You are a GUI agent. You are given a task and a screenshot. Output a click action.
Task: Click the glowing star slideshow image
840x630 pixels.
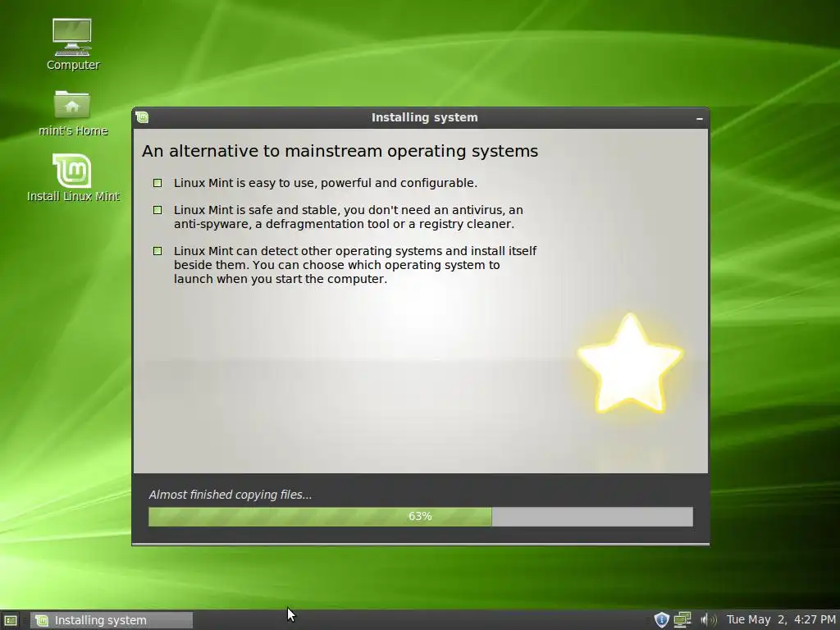[x=630, y=363]
